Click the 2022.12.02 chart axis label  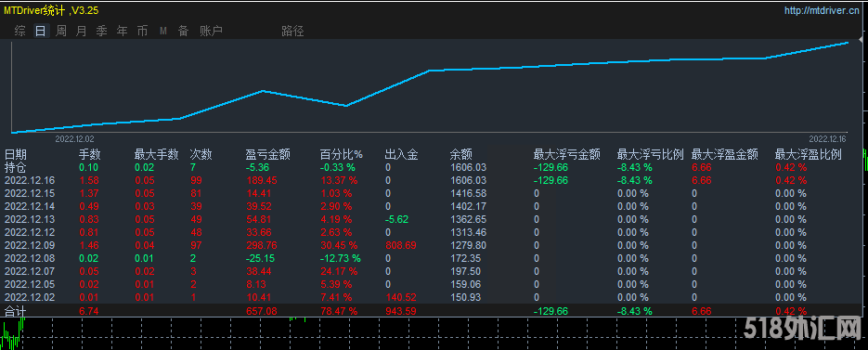(x=75, y=139)
